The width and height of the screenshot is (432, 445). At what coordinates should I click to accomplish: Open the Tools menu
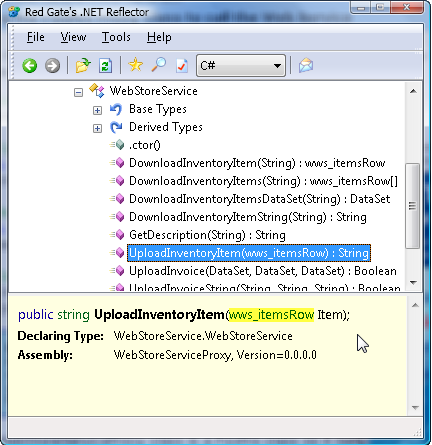pos(116,37)
